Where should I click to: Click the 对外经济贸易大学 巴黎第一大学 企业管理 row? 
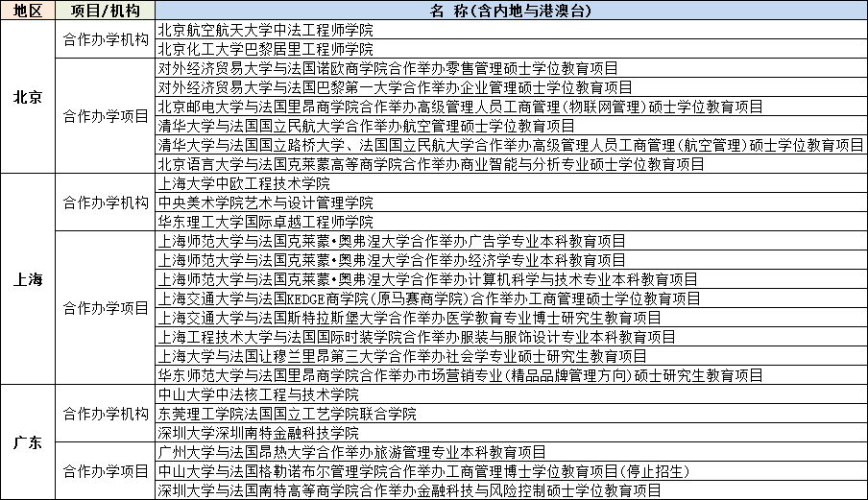511,87
